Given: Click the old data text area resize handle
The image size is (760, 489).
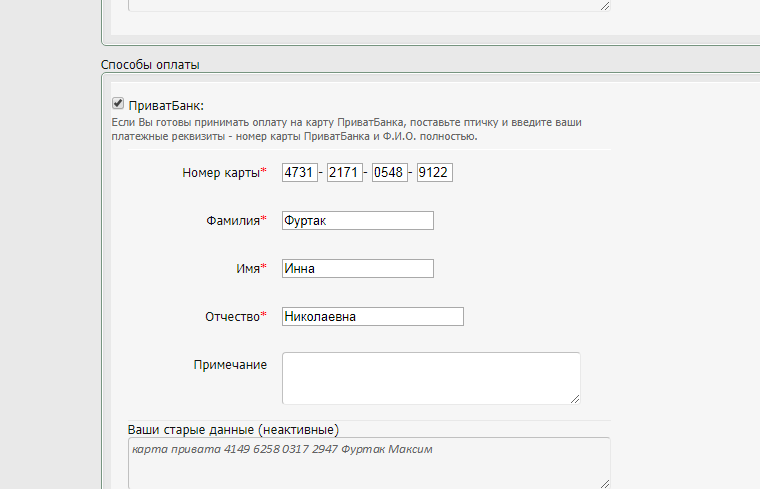Looking at the screenshot, I should point(604,483).
